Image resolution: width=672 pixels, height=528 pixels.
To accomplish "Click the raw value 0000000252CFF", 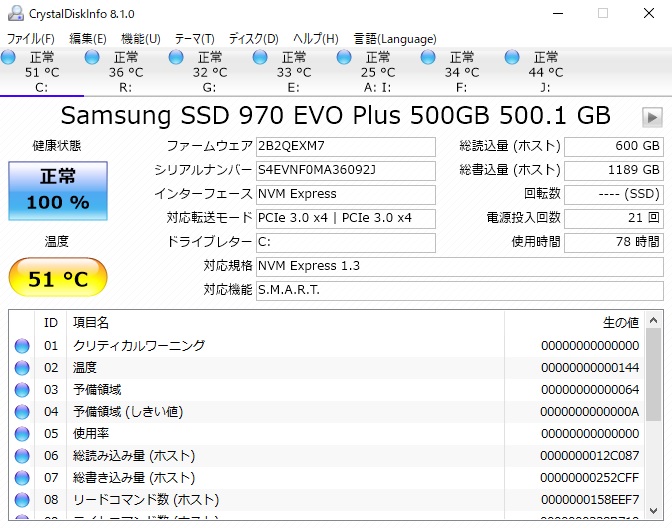I will [x=589, y=478].
